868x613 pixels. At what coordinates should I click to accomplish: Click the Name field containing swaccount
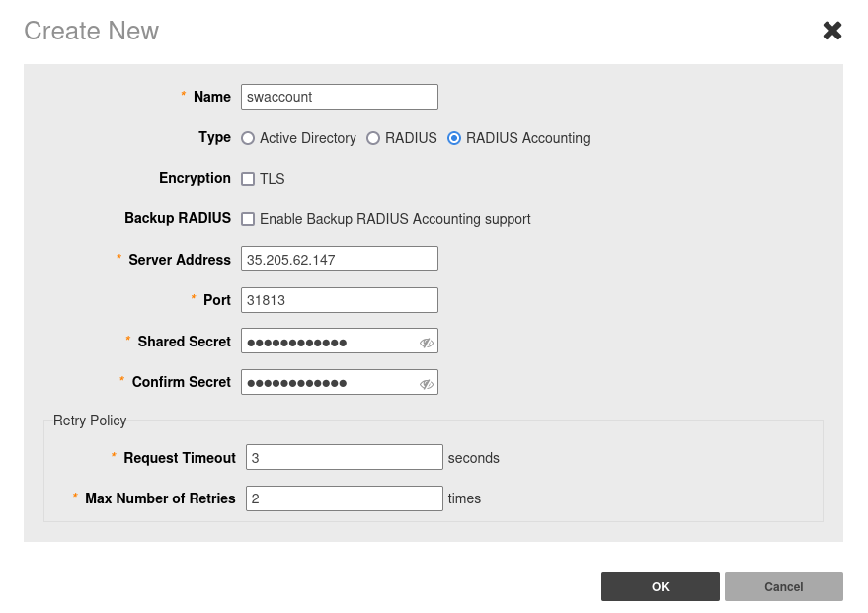(x=339, y=97)
